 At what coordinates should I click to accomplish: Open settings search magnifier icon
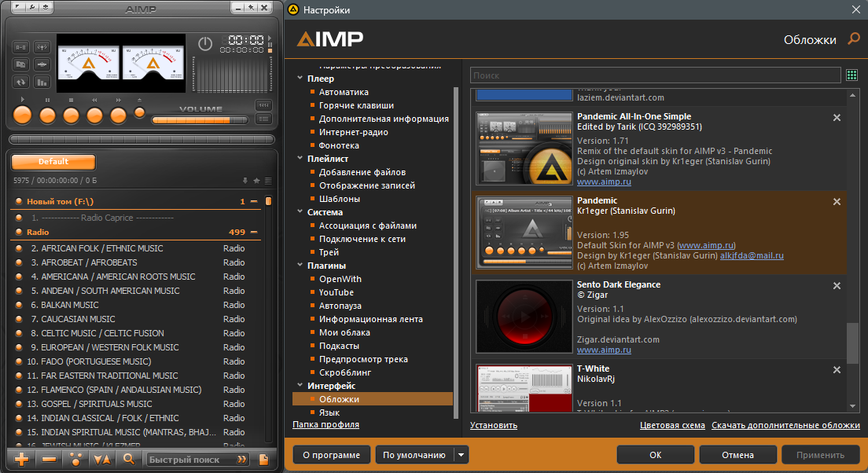pyautogui.click(x=854, y=38)
